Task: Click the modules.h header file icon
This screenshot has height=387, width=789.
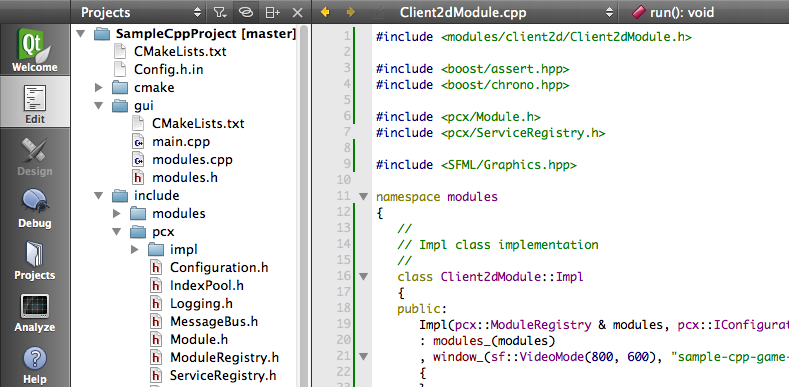Action: (138, 178)
